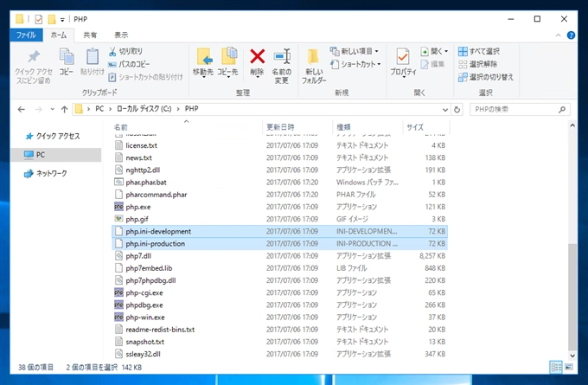588x385 pixels.
Task: Collapse the ribbon with chevron
Action: (x=558, y=35)
